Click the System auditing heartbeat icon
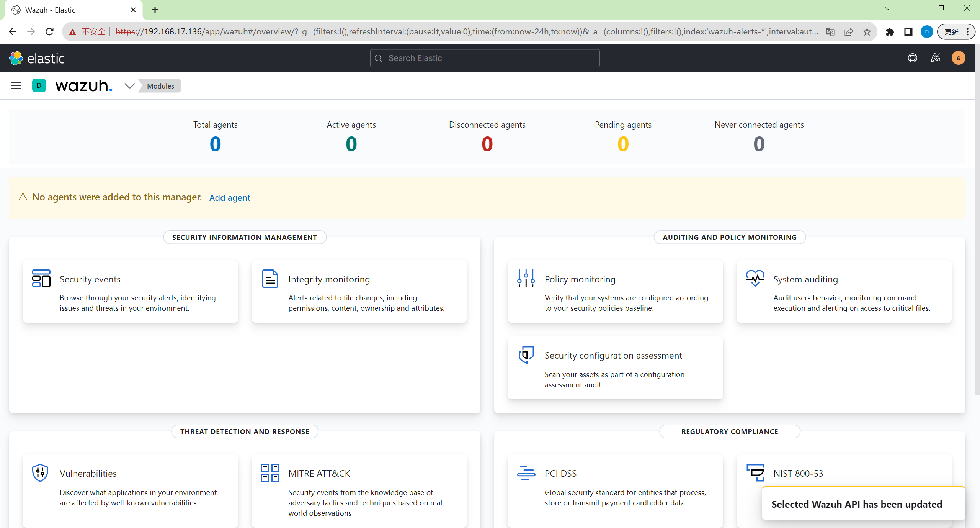980x528 pixels. (755, 279)
